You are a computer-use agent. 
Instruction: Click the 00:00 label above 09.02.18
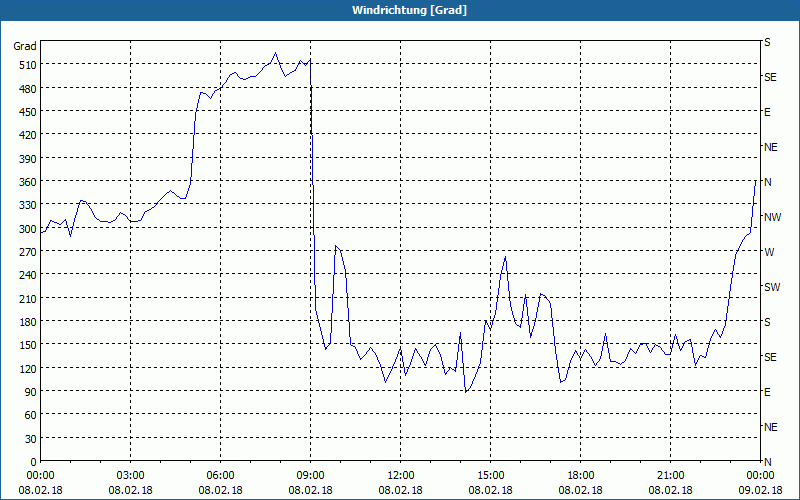pyautogui.click(x=760, y=476)
